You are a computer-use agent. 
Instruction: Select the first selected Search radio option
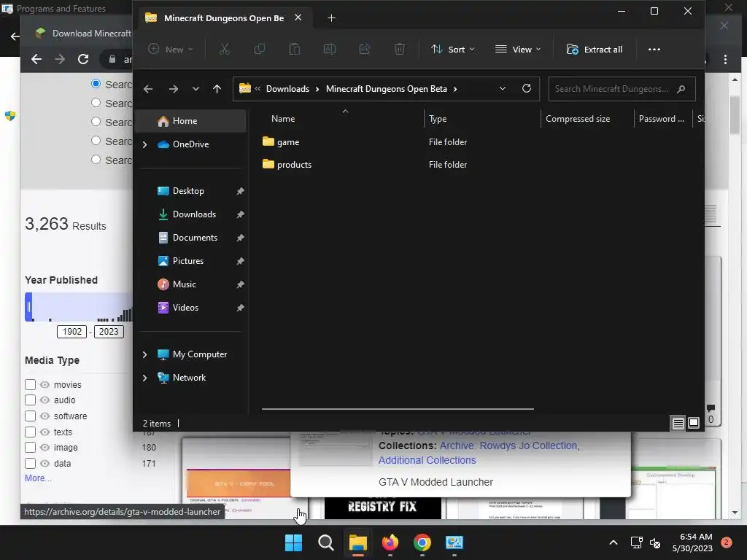pyautogui.click(x=96, y=84)
